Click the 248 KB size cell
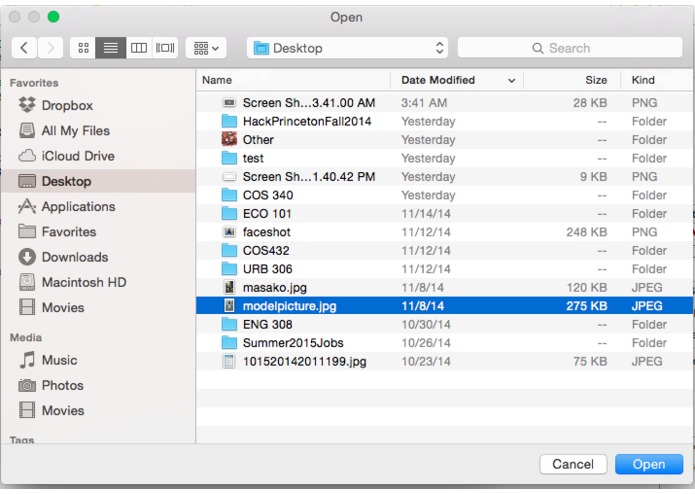Screen dimensions: 695x494 (586, 232)
